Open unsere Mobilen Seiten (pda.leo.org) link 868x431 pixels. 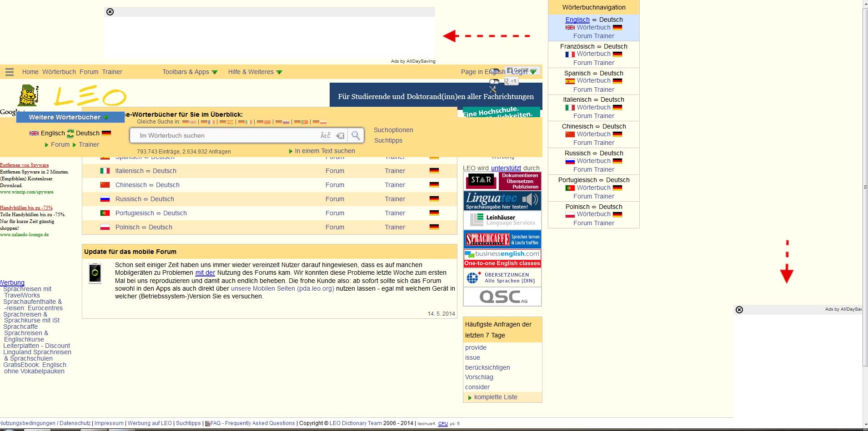click(x=282, y=288)
